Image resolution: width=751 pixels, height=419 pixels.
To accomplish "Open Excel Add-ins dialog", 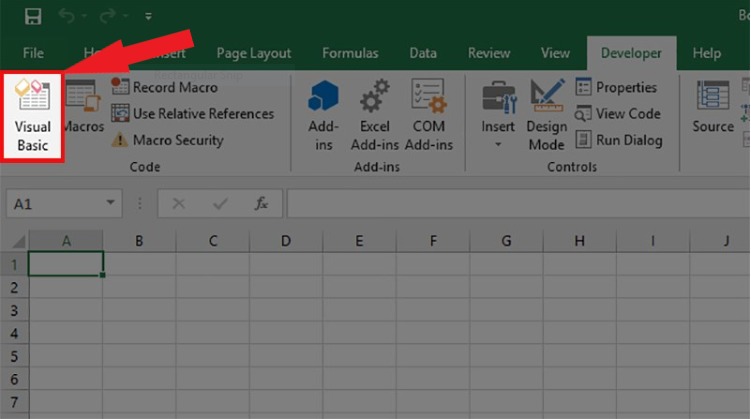I will [375, 115].
